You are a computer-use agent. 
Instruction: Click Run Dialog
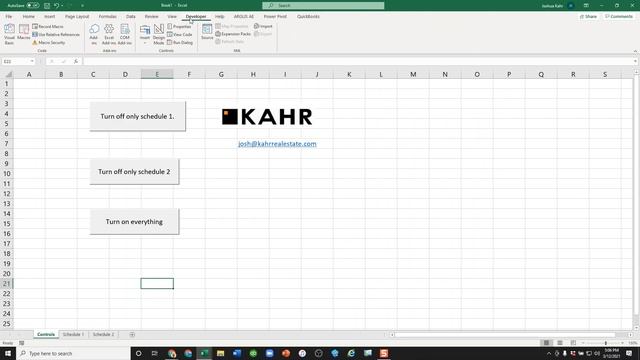click(x=180, y=42)
